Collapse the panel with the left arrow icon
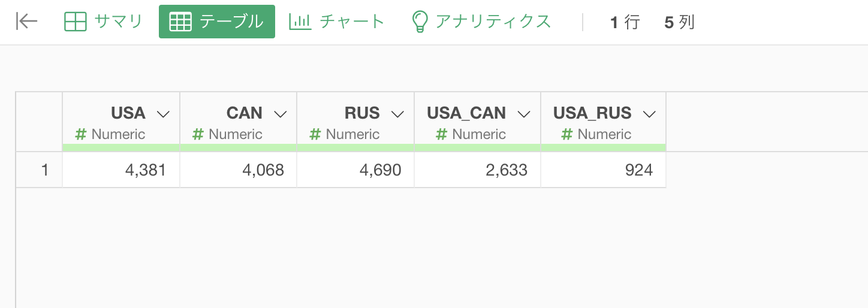Viewport: 868px width, 308px height. pyautogui.click(x=27, y=22)
